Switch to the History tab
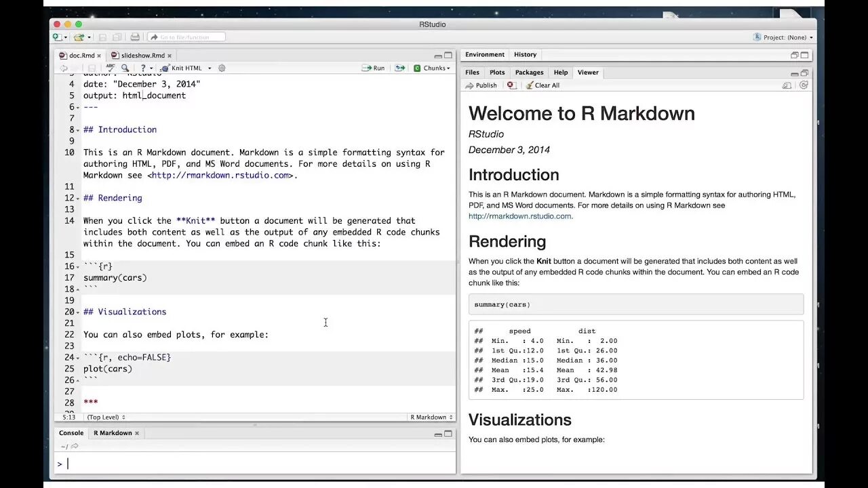Screen dimensions: 868x488 click(525, 54)
